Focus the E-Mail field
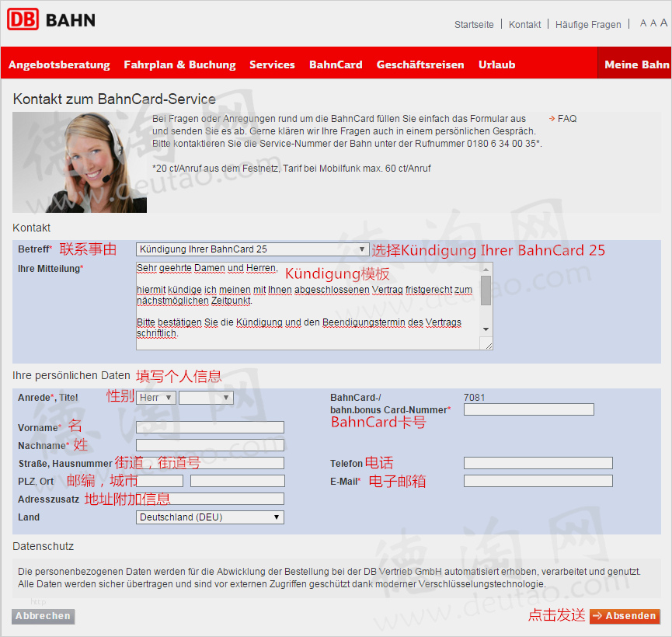 (x=538, y=481)
